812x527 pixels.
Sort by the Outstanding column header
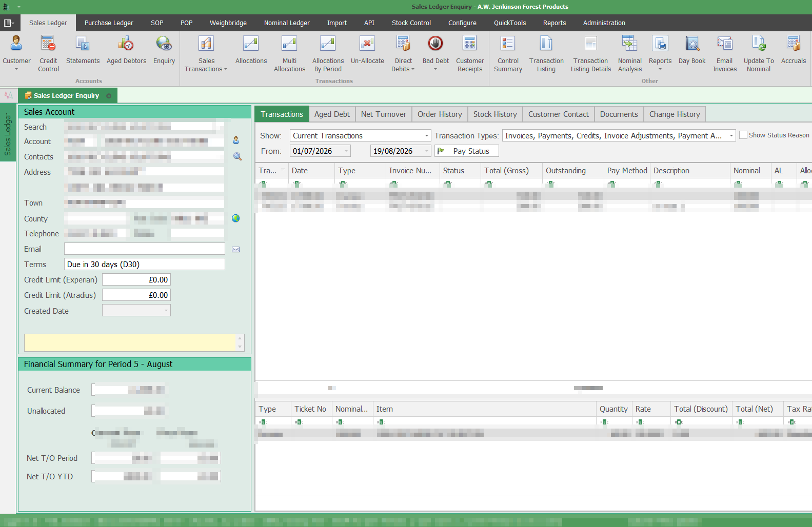[572, 171]
